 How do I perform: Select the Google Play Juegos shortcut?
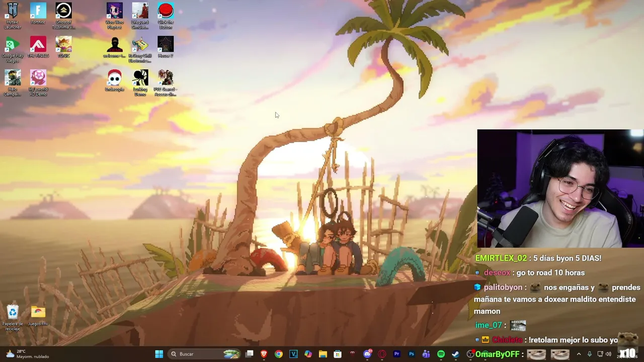click(13, 49)
